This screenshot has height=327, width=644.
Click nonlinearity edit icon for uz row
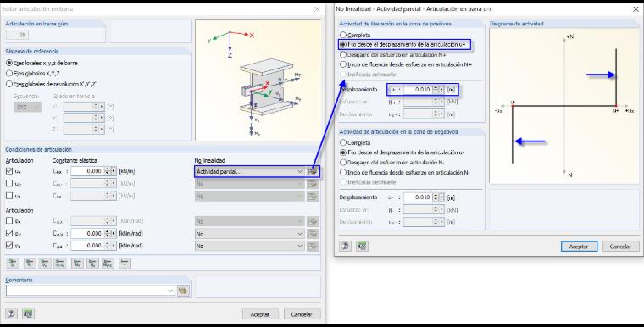(313, 196)
